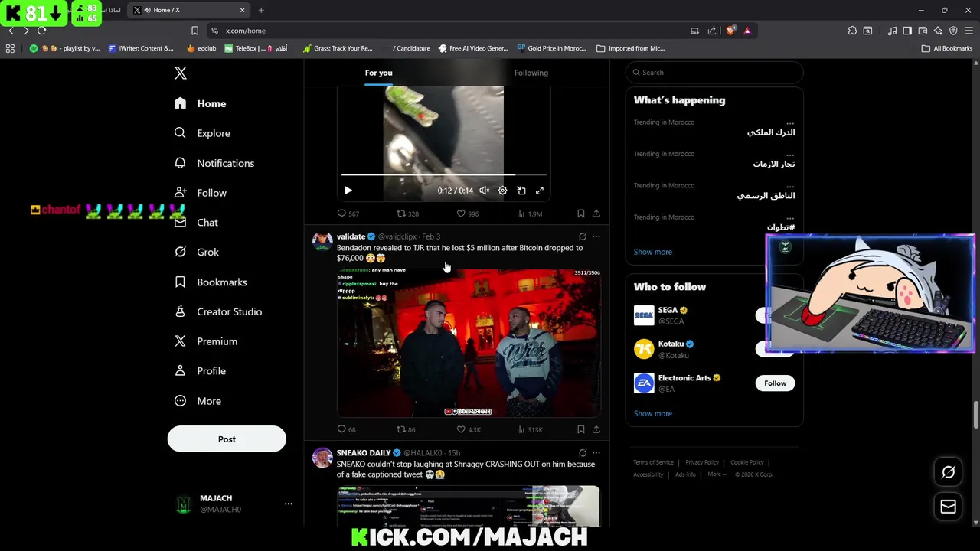Open options for the تجار الازمات trend
The width and height of the screenshot is (980, 551).
[790, 154]
